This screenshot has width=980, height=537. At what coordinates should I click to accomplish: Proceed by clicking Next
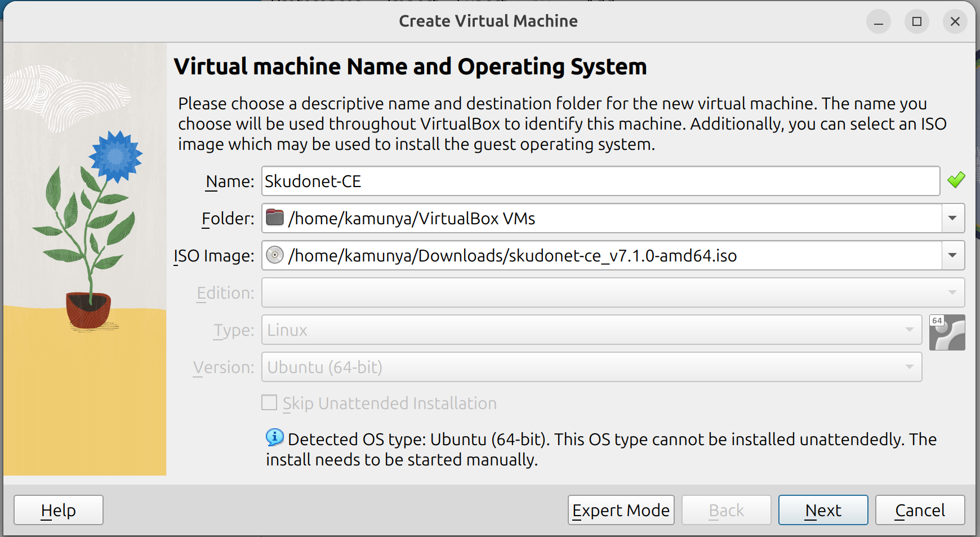823,510
